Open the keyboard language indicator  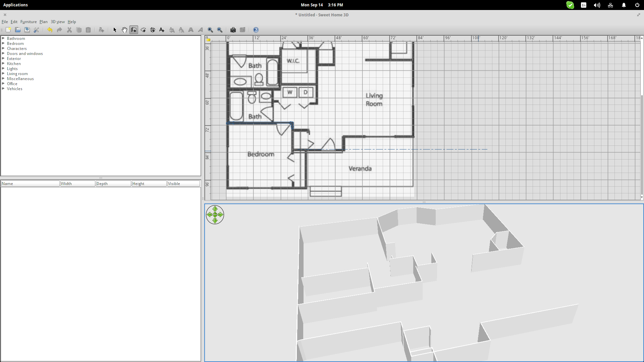point(584,5)
